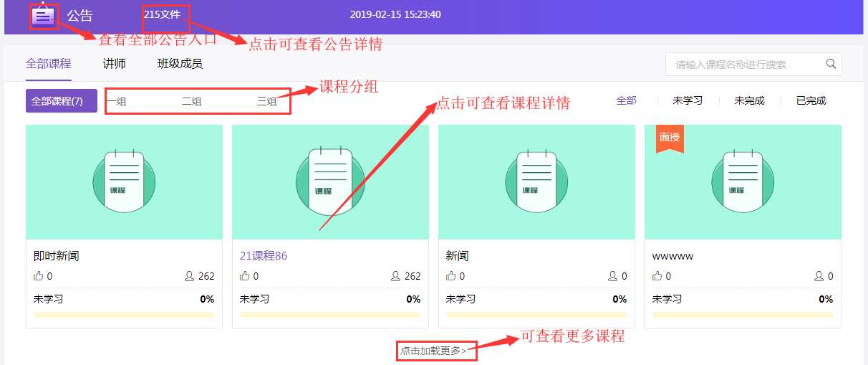Screen dimensions: 868x365
Task: Click like icon on 21课程86 card
Action: (245, 276)
